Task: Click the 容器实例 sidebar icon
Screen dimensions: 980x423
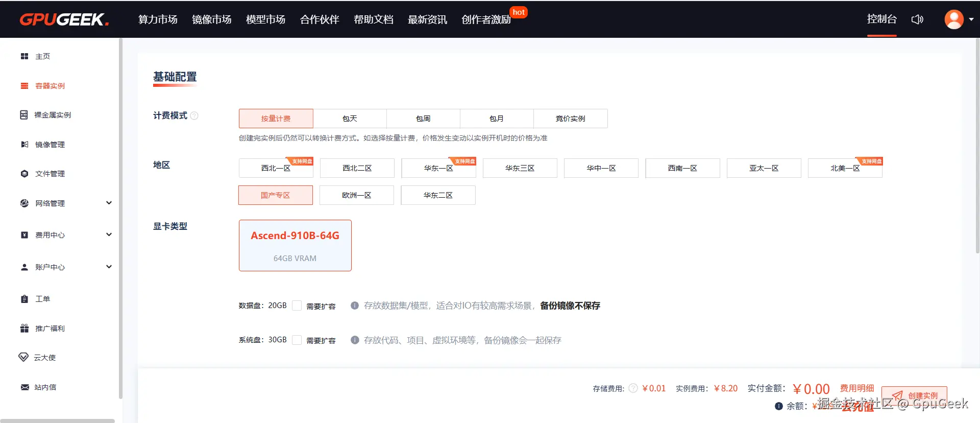Action: pos(24,86)
